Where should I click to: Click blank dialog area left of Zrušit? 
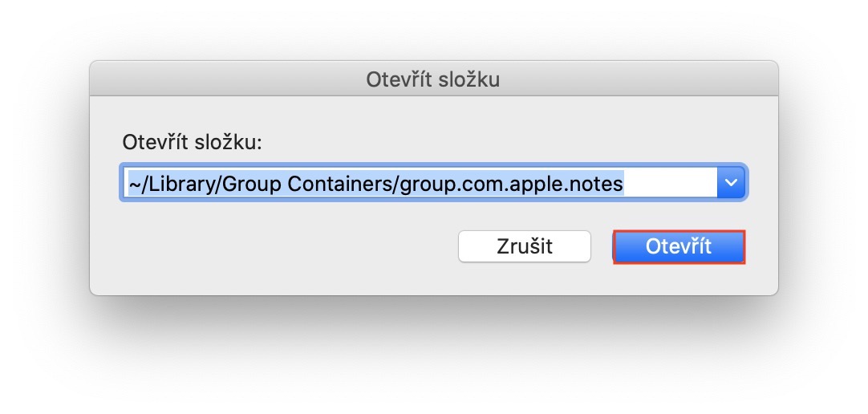(x=281, y=246)
